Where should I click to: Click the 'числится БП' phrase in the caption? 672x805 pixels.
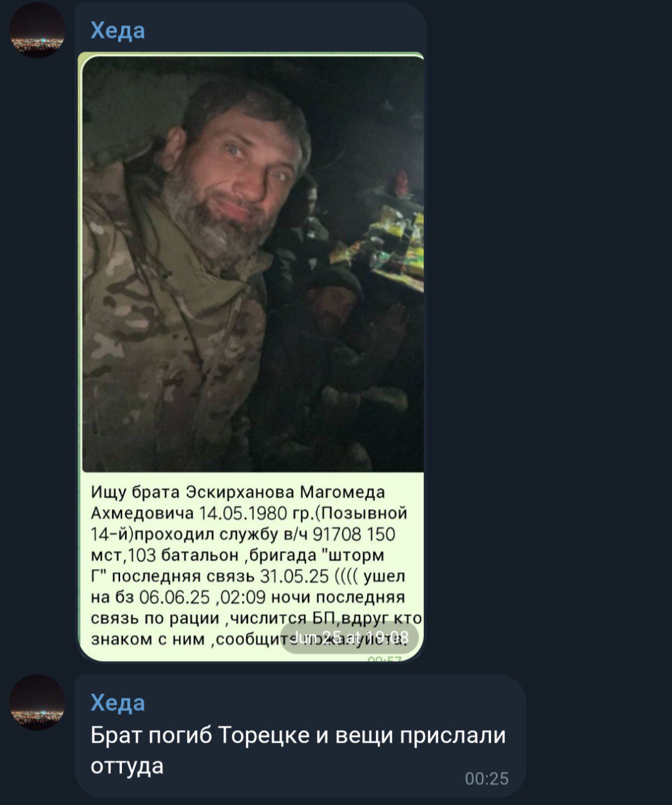click(277, 618)
